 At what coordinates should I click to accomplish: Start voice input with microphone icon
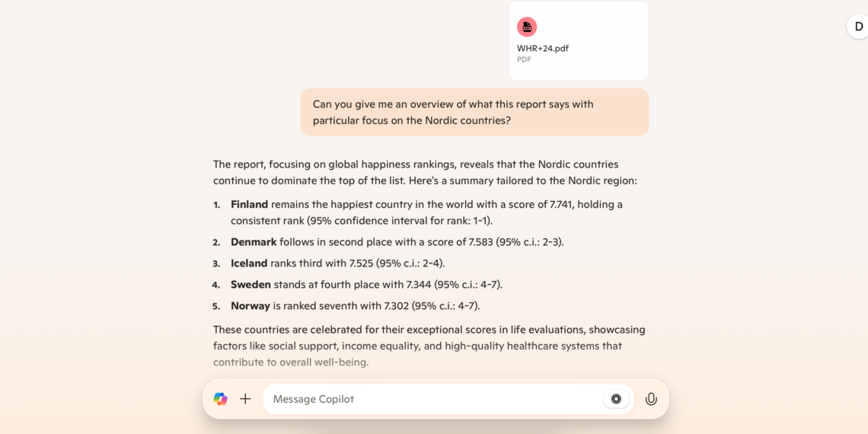pyautogui.click(x=651, y=399)
